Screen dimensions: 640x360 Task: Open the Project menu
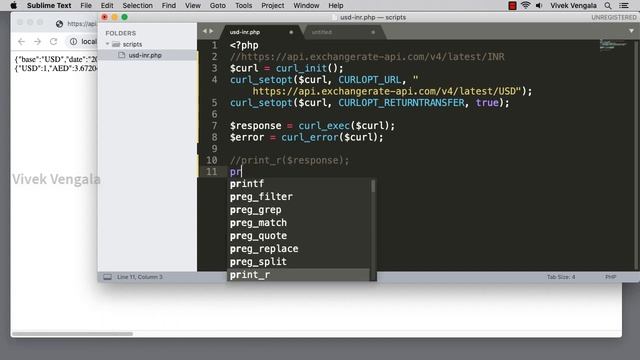click(273, 5)
